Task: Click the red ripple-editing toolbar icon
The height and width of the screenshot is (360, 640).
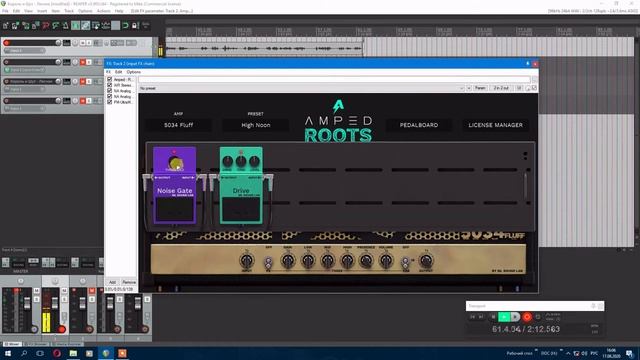Action: pyautogui.click(x=46, y=26)
